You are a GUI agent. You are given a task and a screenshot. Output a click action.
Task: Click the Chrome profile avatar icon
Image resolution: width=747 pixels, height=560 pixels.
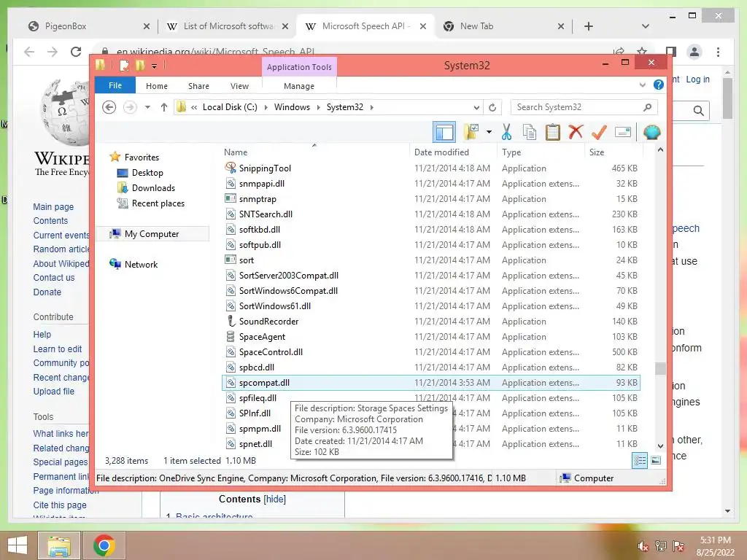coord(694,52)
